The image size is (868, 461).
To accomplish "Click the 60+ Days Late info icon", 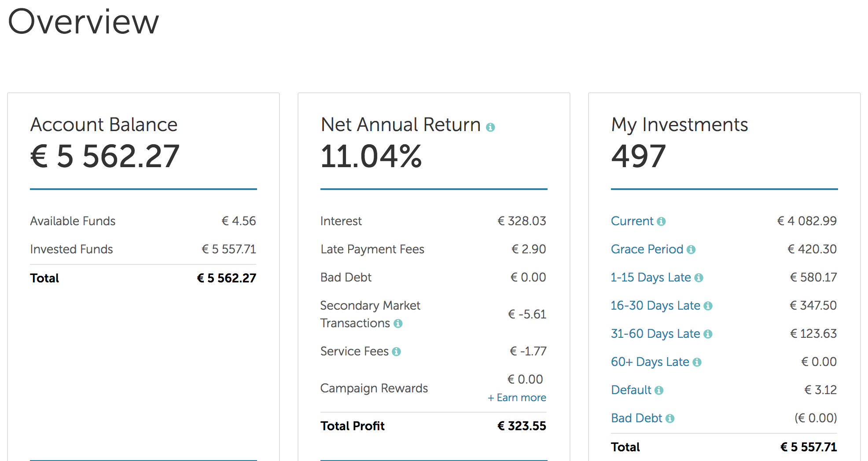I will coord(697,362).
